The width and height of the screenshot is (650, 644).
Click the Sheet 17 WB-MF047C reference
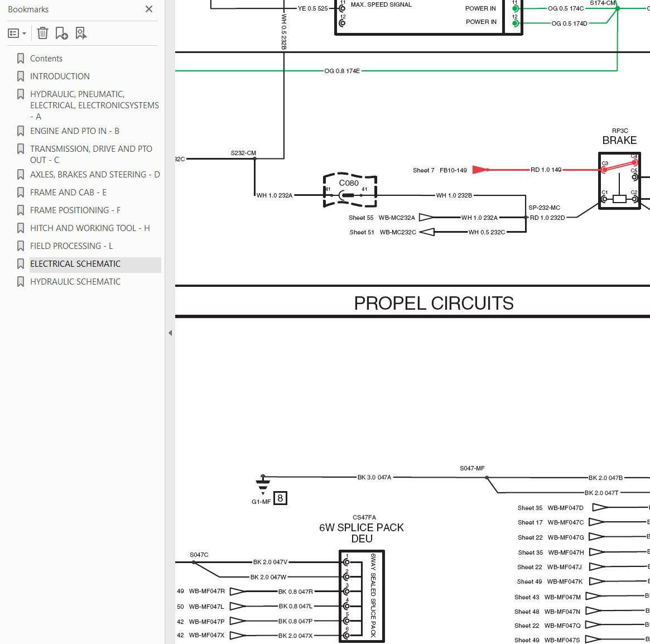pyautogui.click(x=551, y=522)
